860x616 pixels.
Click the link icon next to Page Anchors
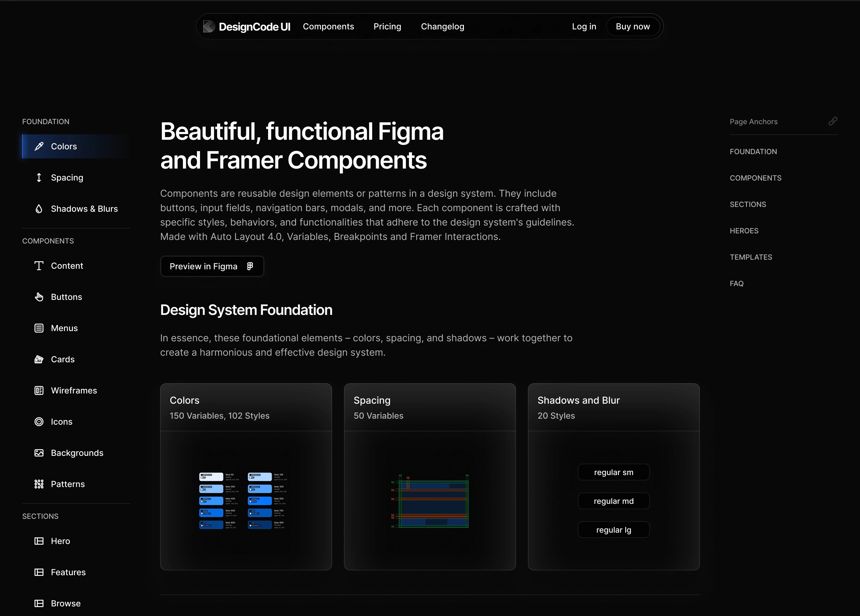(833, 121)
